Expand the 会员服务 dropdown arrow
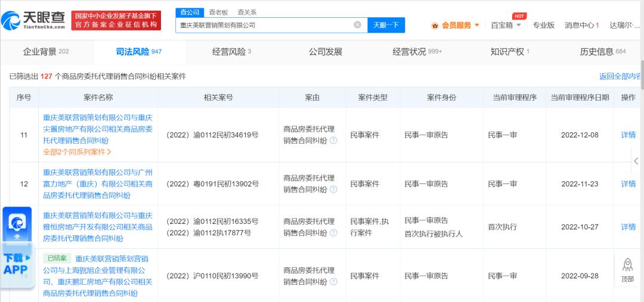 point(477,25)
